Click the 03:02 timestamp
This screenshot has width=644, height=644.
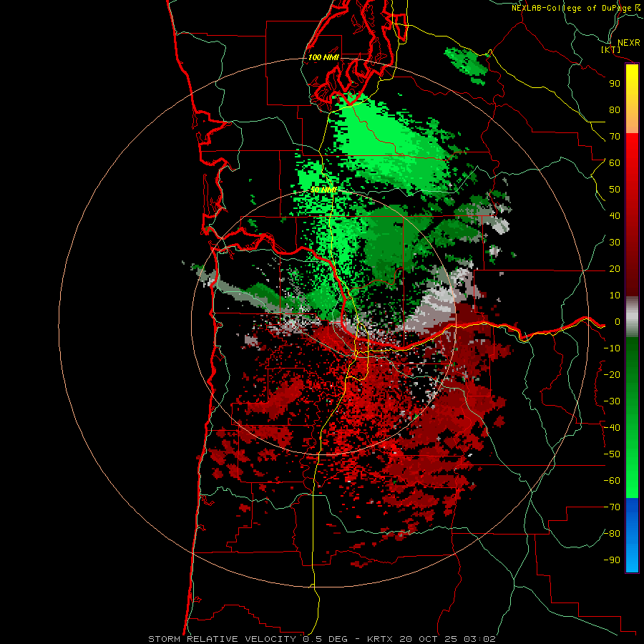[x=479, y=639]
